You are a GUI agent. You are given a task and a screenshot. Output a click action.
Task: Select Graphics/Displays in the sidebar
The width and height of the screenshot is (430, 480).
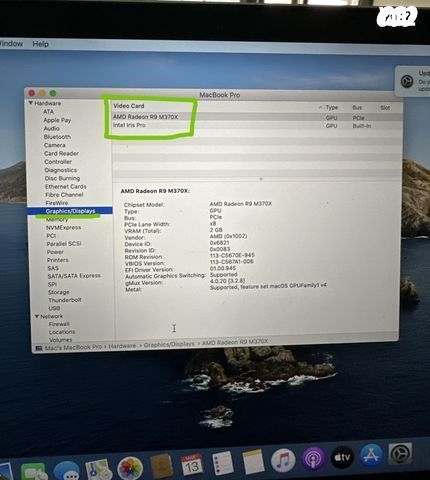[70, 211]
